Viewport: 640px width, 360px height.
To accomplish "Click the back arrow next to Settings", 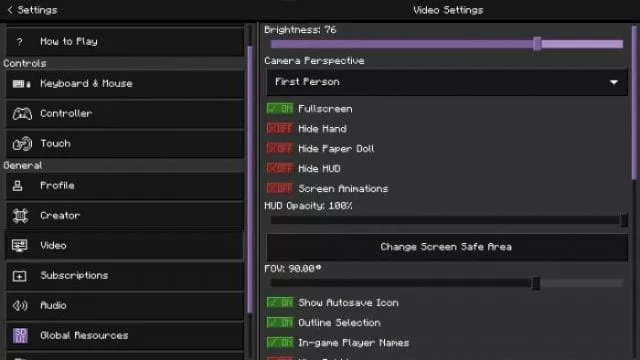I will click(10, 10).
